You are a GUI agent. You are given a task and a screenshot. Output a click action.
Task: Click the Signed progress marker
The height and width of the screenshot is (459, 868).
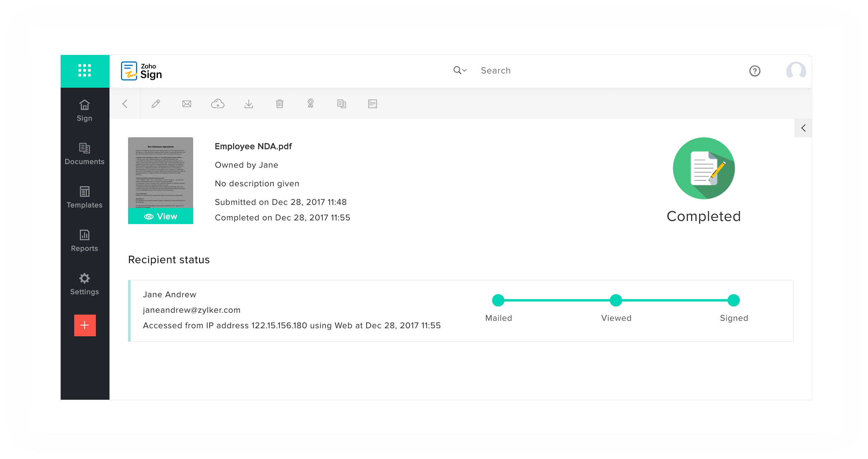click(733, 300)
